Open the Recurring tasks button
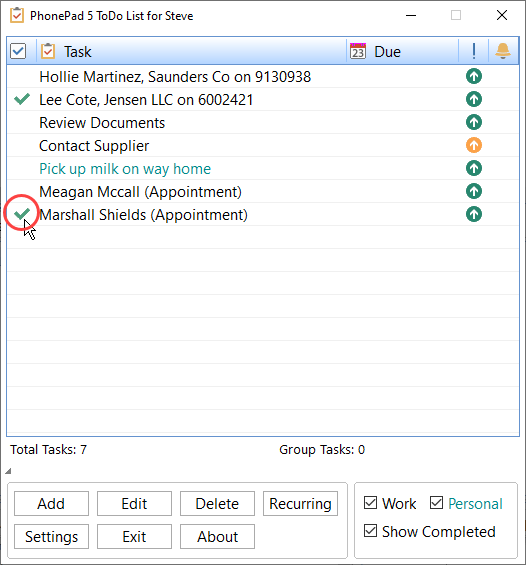Viewport: 526px width, 565px height. pos(300,503)
